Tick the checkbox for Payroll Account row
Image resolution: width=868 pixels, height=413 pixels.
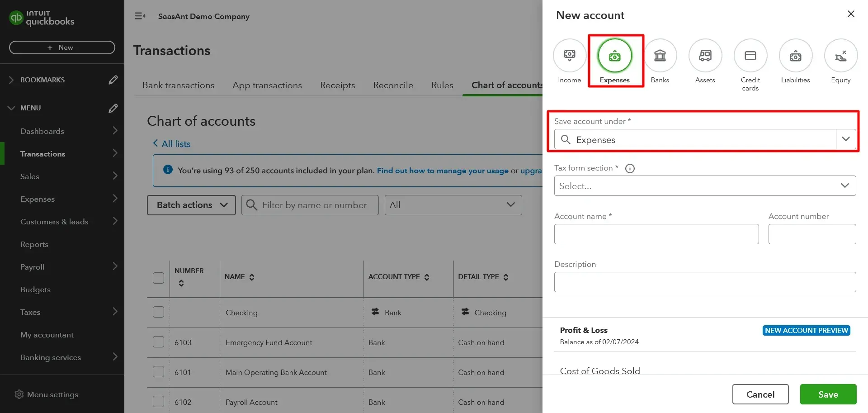click(x=158, y=401)
